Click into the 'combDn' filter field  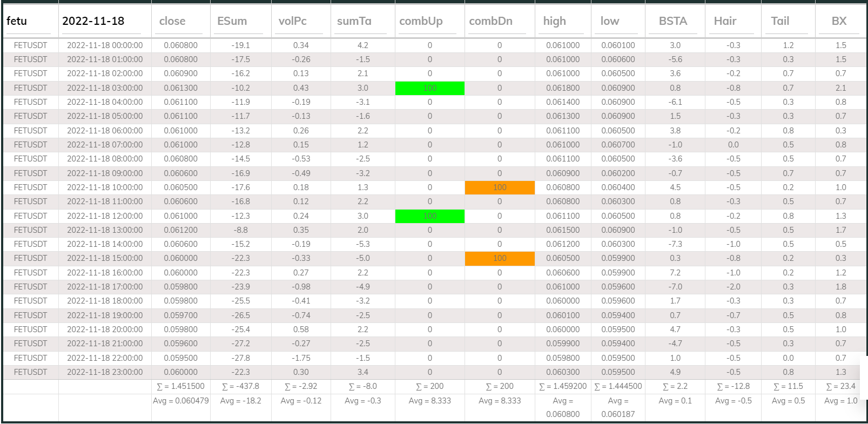click(497, 21)
